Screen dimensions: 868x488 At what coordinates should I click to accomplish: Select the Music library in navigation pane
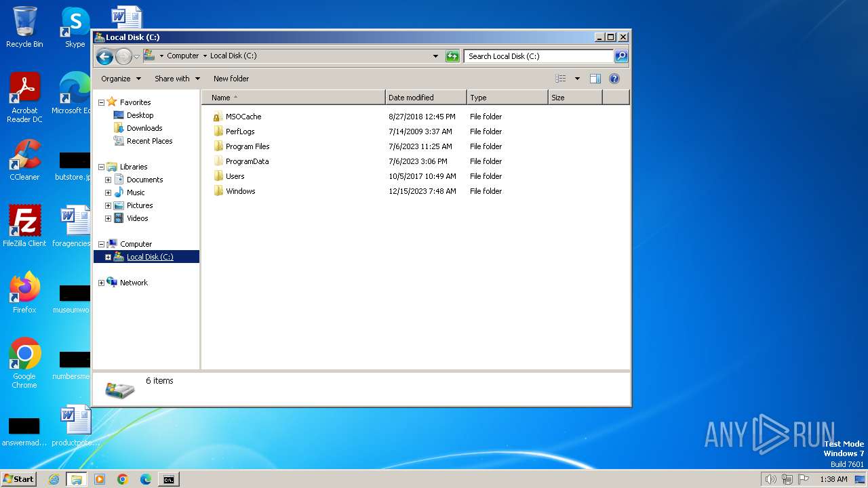pos(136,192)
